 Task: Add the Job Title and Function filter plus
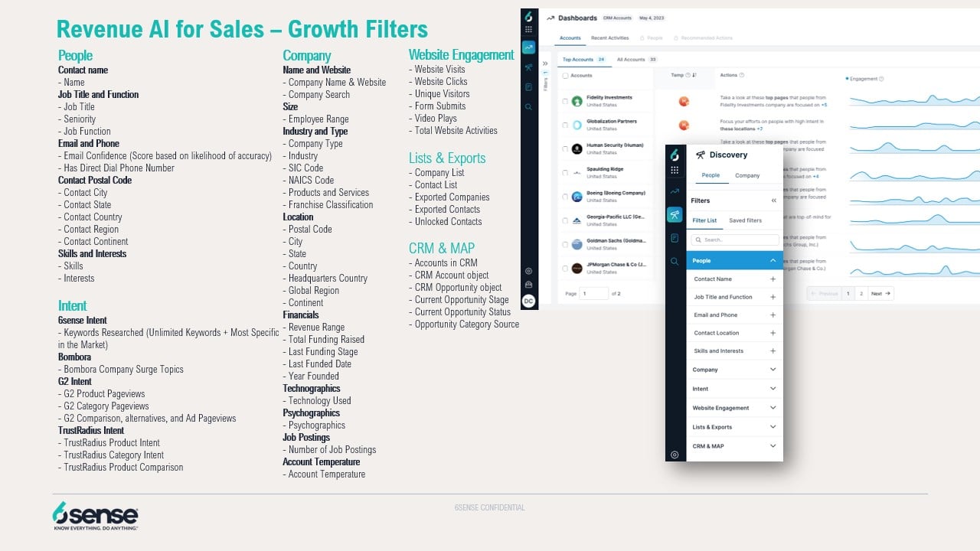coord(773,297)
